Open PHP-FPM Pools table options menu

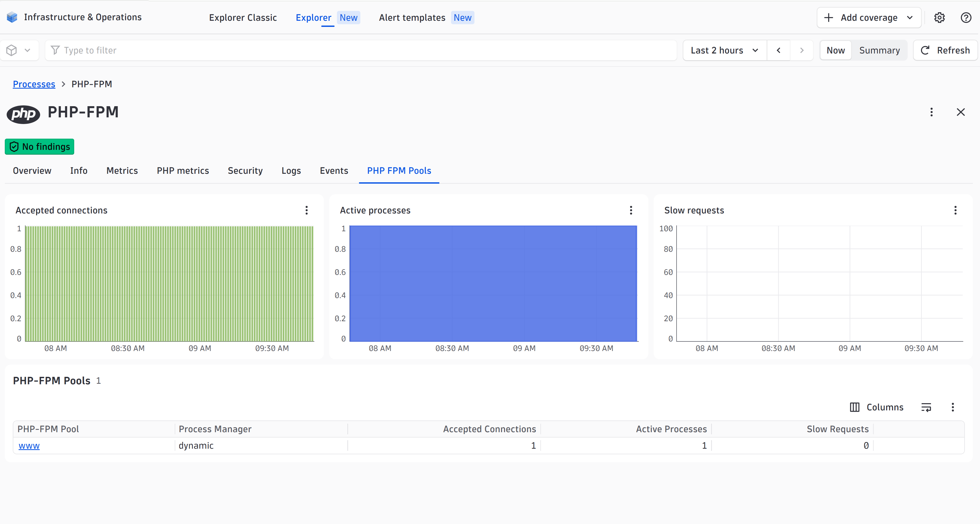[x=953, y=407]
